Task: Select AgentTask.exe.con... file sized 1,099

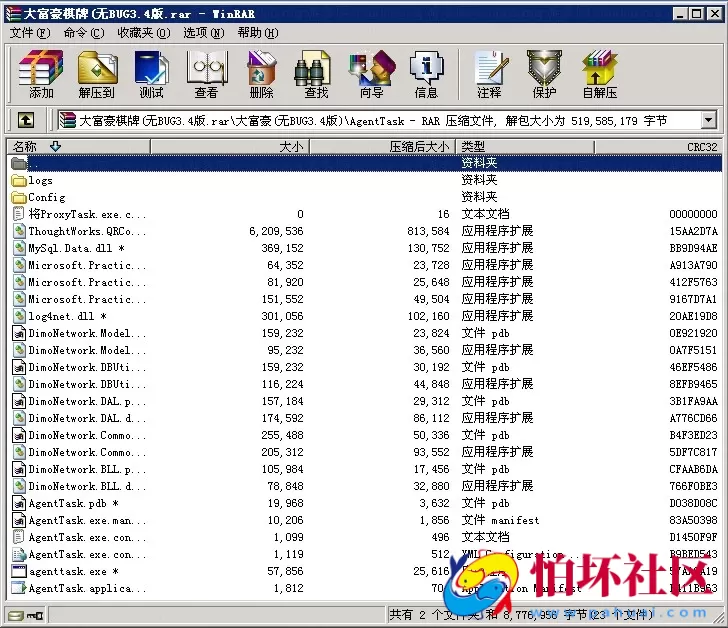Action: (x=364, y=537)
